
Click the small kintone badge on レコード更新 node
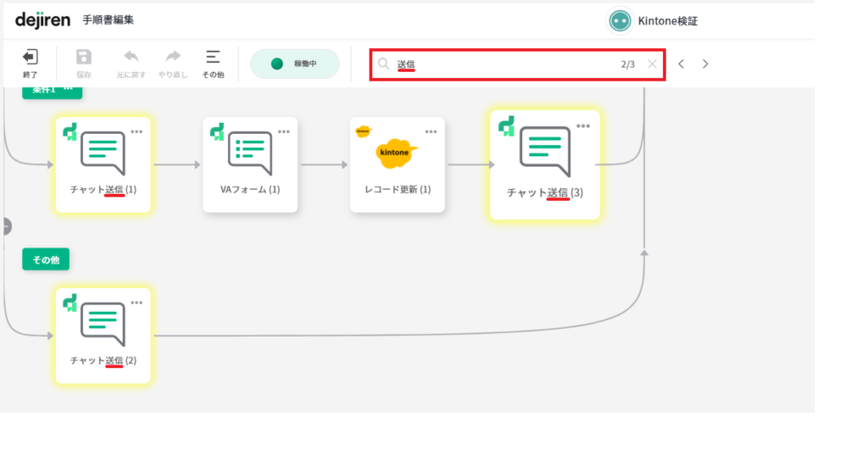click(363, 131)
